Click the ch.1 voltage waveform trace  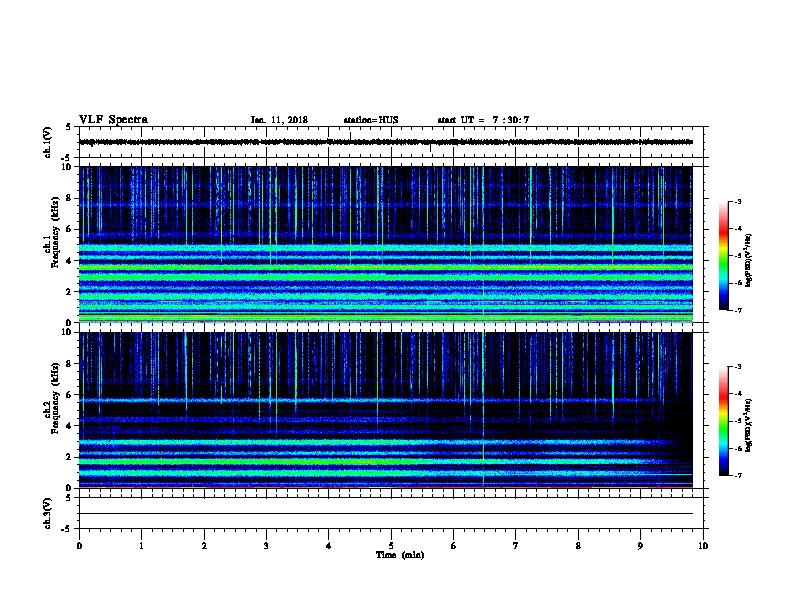pyautogui.click(x=386, y=142)
